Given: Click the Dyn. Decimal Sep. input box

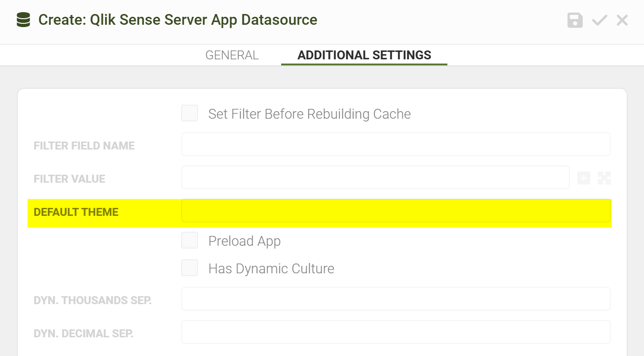Looking at the screenshot, I should [x=396, y=332].
